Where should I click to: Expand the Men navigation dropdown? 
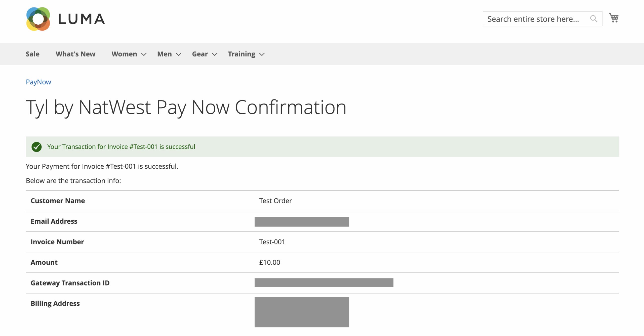(164, 54)
